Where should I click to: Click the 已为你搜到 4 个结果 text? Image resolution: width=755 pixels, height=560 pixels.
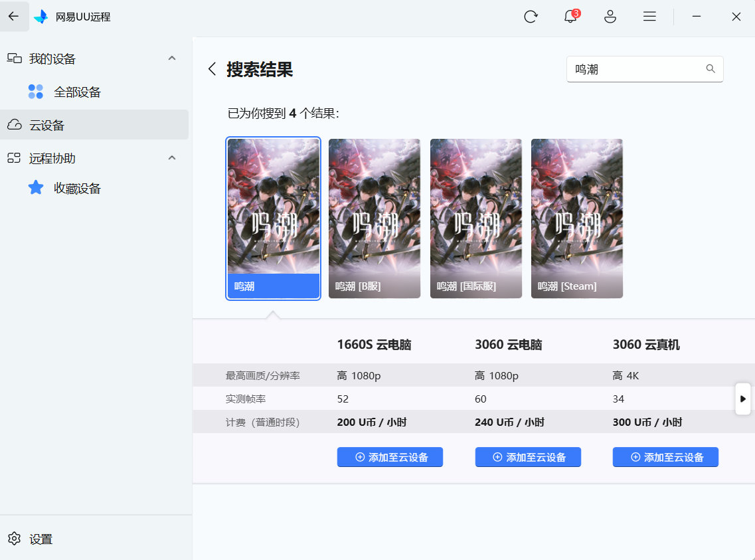click(283, 113)
